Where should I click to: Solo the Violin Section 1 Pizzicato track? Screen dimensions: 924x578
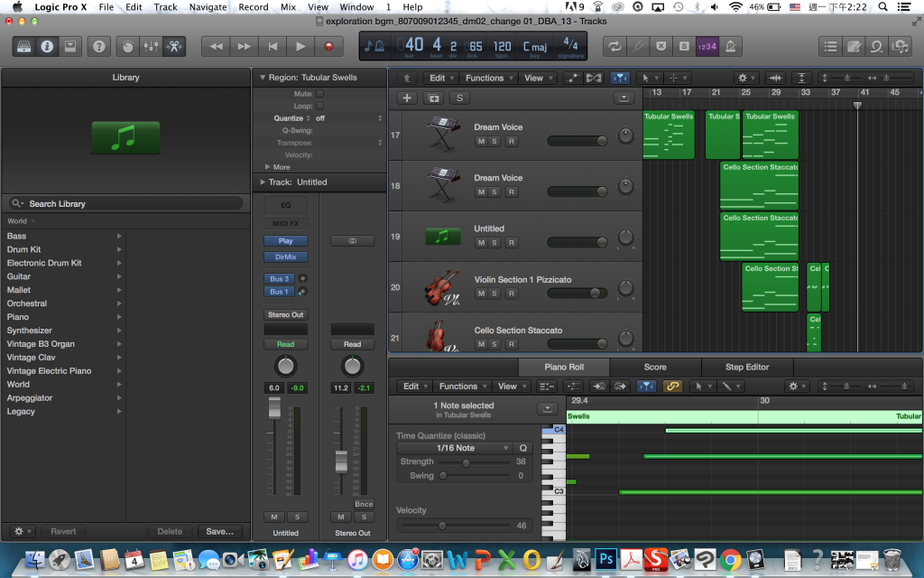pyautogui.click(x=494, y=294)
